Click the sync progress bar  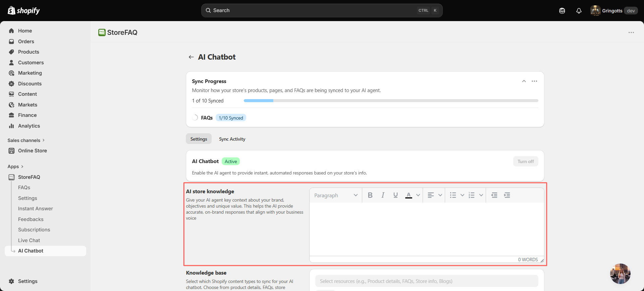tap(391, 101)
